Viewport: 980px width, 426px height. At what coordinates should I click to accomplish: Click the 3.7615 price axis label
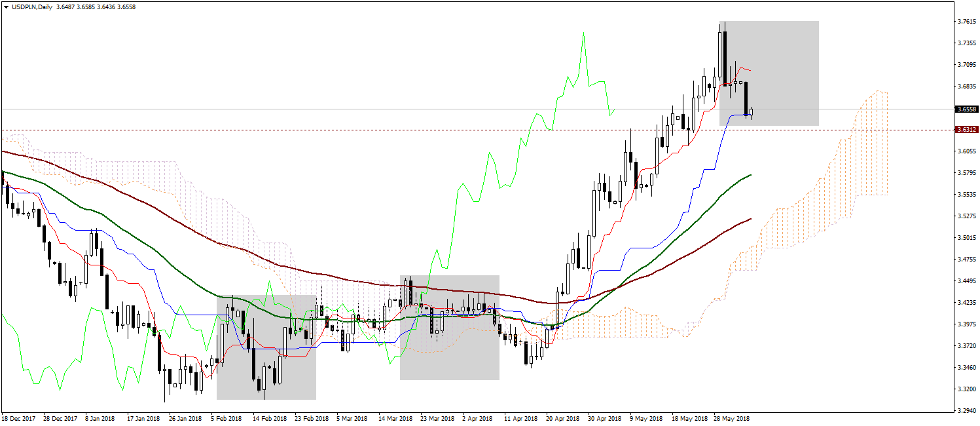[967, 22]
